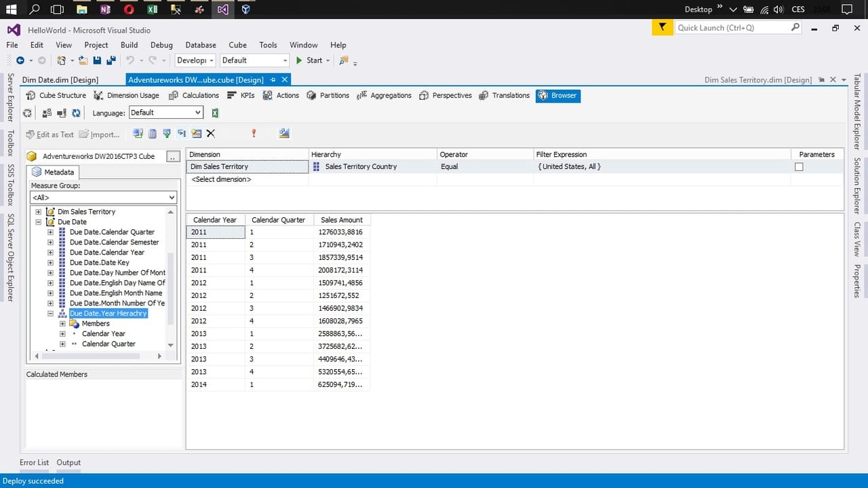Expand the Members folder node
The image size is (868, 488).
[x=62, y=324]
